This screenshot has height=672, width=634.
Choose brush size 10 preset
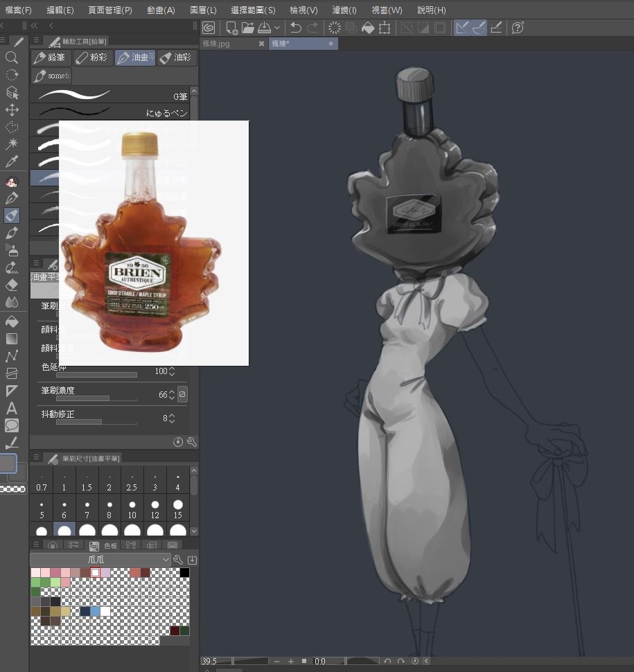point(132,509)
